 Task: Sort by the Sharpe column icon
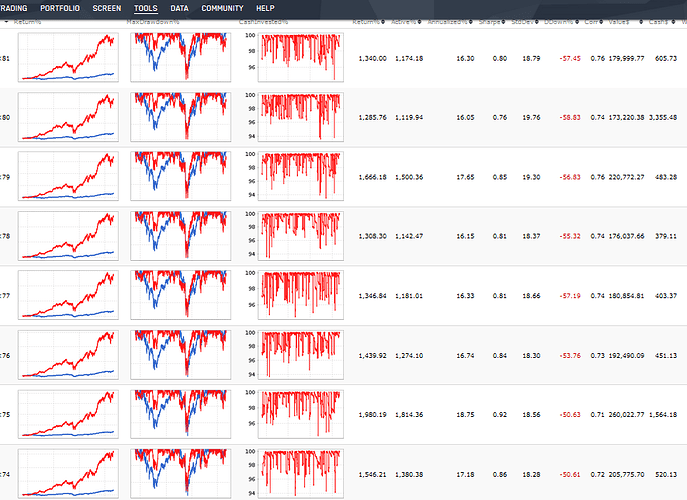pyautogui.click(x=503, y=22)
